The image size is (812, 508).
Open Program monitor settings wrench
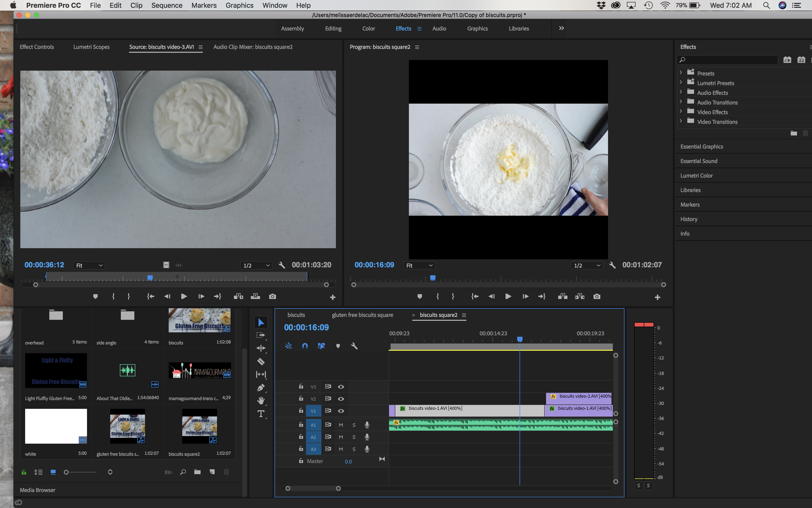tap(612, 265)
